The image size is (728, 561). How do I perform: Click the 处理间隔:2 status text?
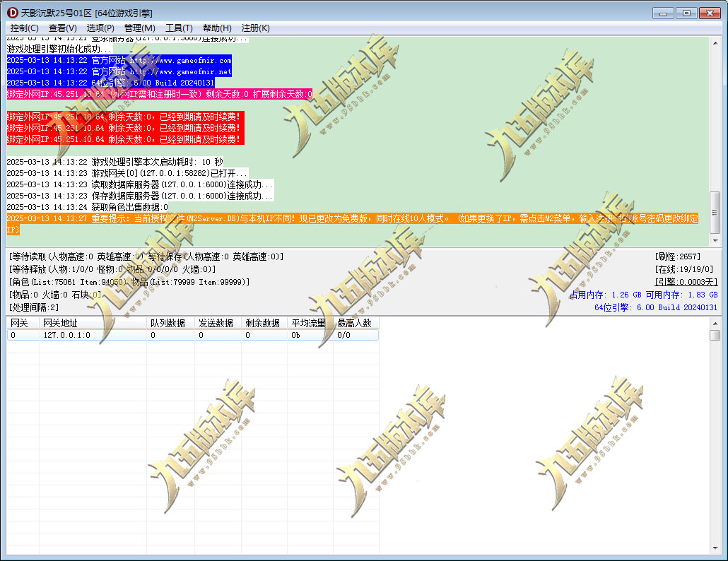(34, 307)
